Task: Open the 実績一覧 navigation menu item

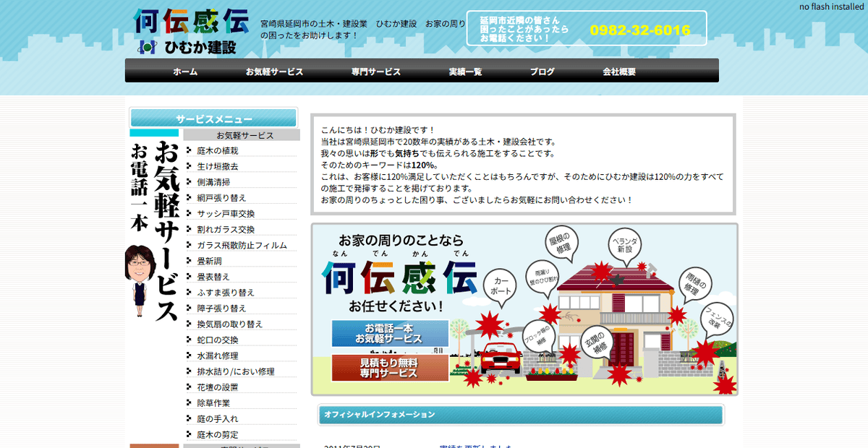Action: pos(467,71)
